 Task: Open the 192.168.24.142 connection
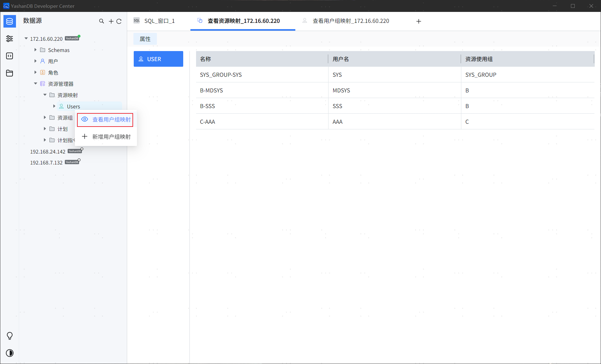pos(48,152)
